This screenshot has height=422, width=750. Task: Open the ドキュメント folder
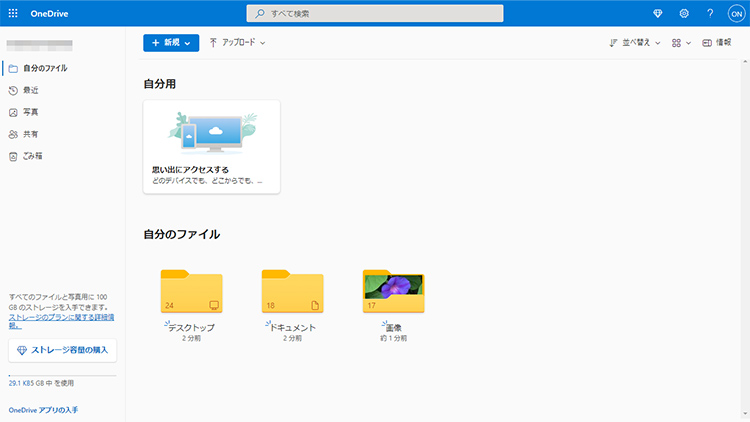292,292
